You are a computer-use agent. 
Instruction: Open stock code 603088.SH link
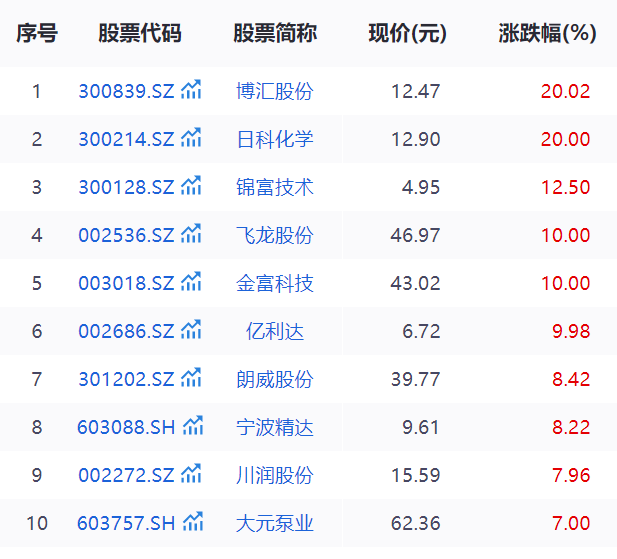[x=126, y=427]
